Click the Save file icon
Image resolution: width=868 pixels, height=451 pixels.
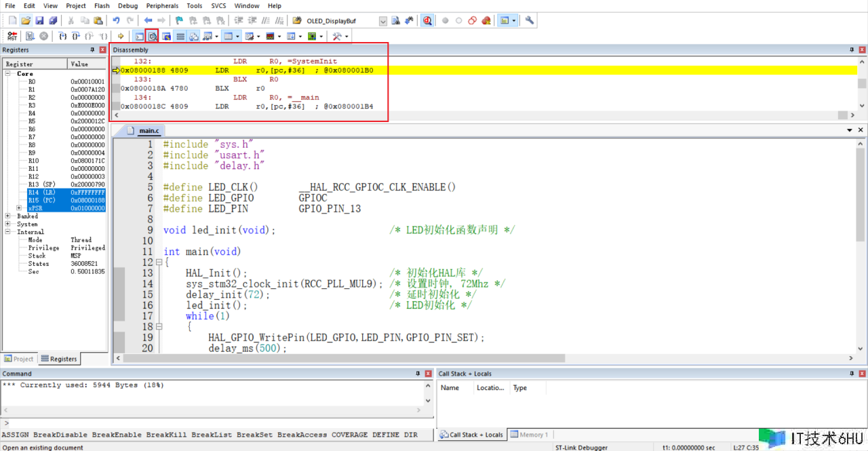coord(39,20)
